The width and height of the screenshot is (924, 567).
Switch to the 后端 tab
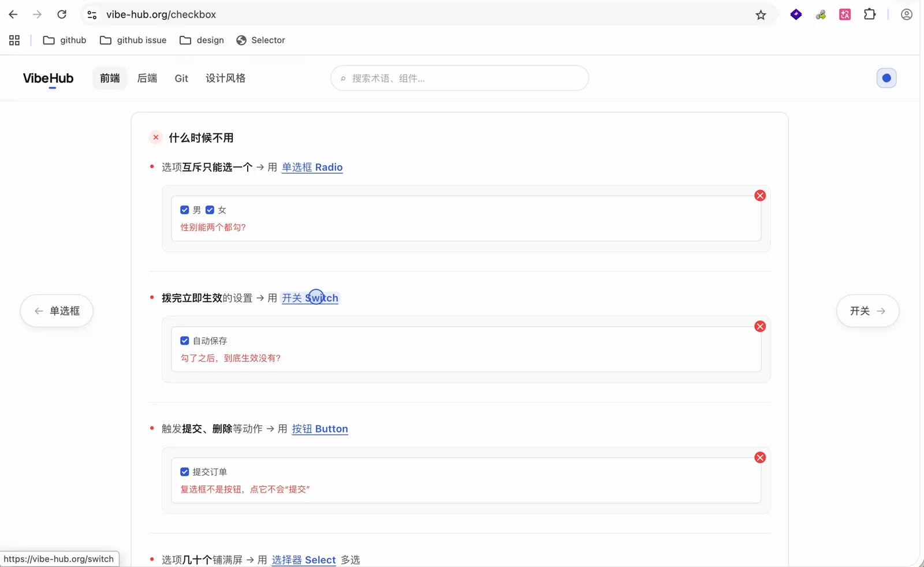[147, 78]
